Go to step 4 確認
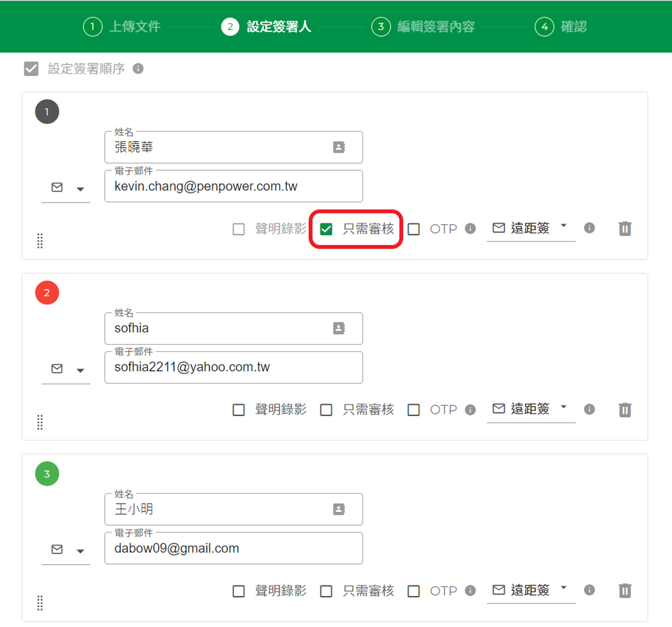 560,26
